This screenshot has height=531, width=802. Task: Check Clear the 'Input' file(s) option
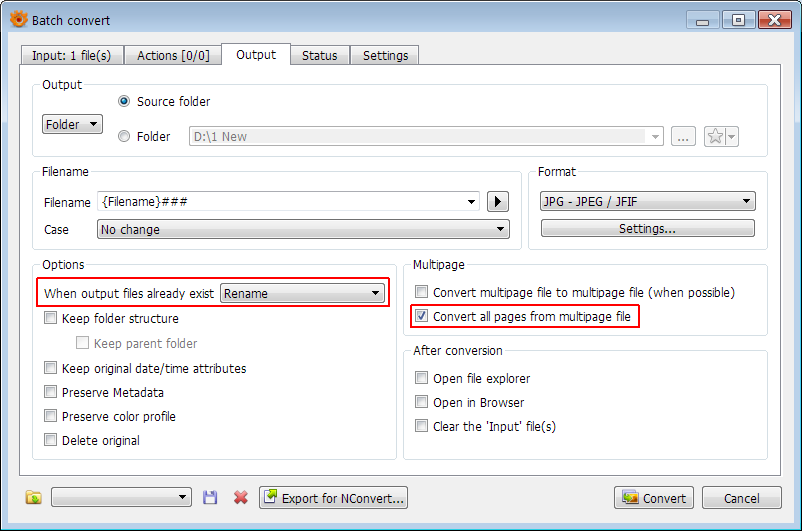pos(421,426)
